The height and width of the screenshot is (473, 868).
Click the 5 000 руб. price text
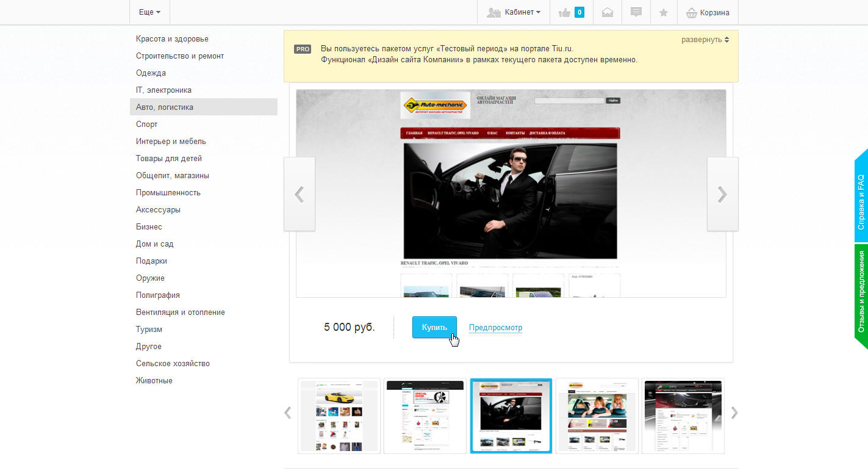click(350, 327)
